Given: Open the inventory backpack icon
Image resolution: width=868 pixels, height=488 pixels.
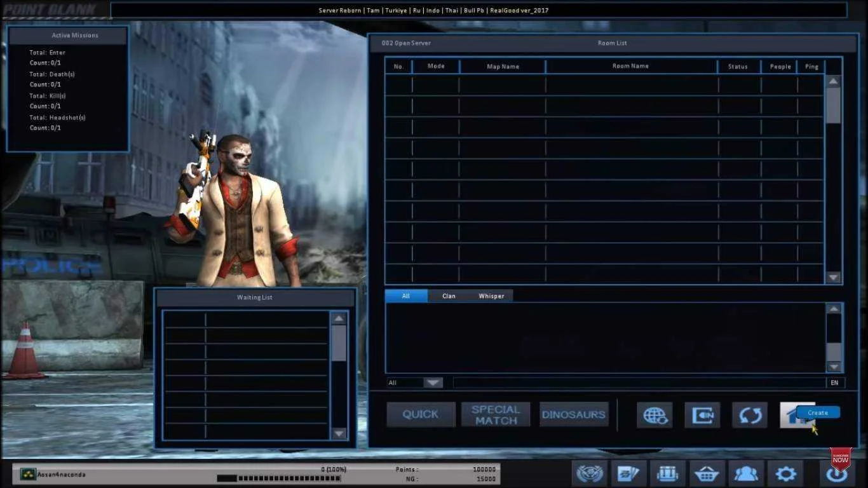Looking at the screenshot, I should click(668, 473).
